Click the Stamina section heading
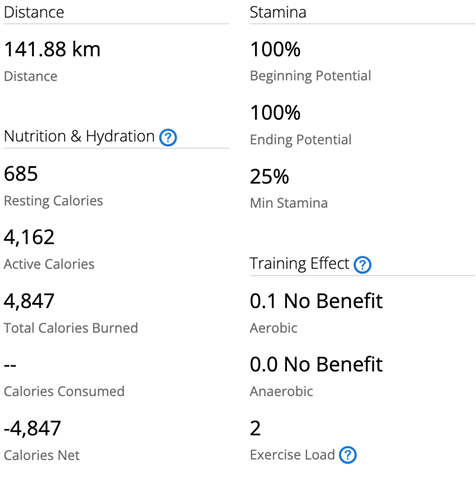The height and width of the screenshot is (480, 476). [278, 12]
